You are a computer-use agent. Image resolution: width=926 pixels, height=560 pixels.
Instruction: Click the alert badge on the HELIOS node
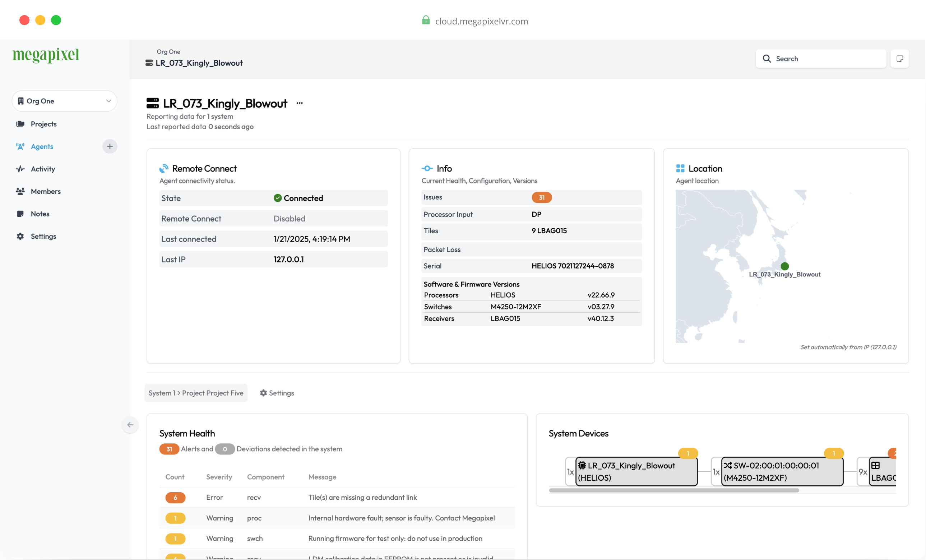(688, 454)
